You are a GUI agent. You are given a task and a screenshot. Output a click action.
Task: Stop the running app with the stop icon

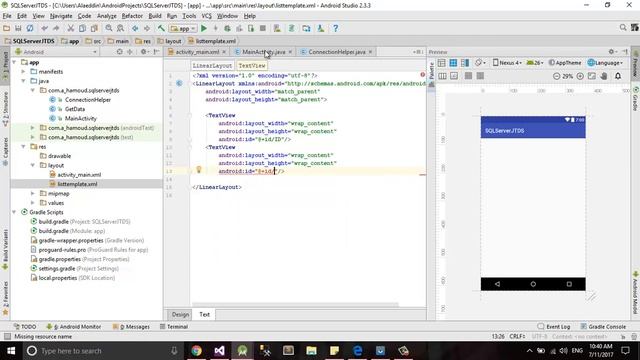point(263,28)
